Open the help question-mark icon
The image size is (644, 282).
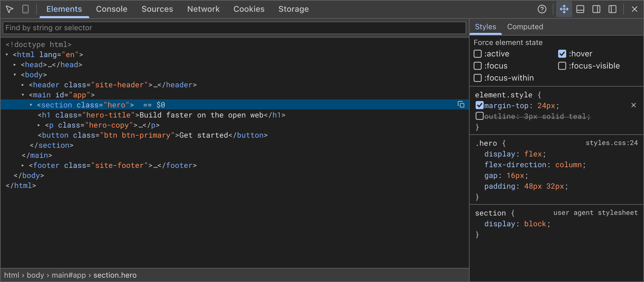pyautogui.click(x=542, y=9)
